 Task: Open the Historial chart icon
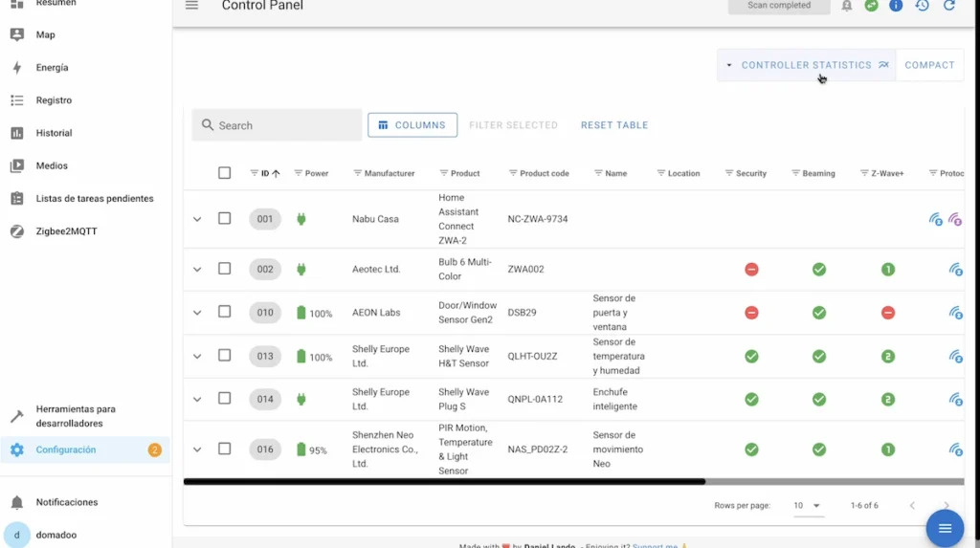[17, 133]
